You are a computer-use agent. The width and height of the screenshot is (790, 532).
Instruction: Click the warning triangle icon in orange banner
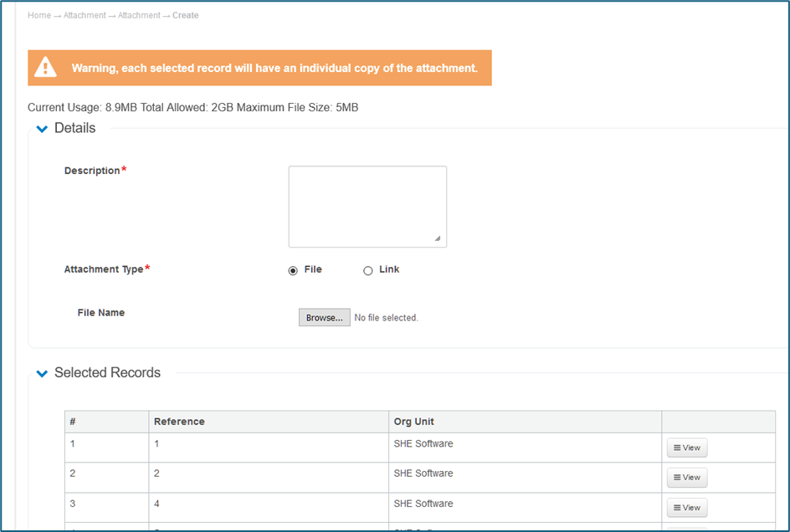pos(45,68)
